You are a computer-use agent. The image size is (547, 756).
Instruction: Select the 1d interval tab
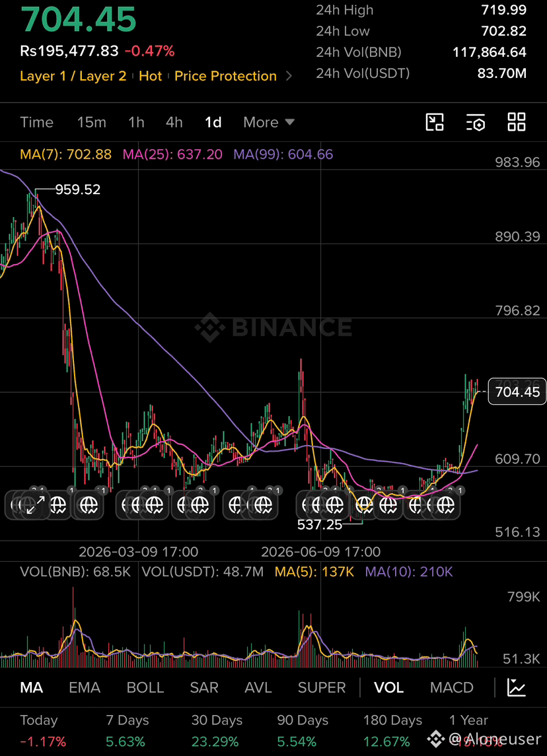pyautogui.click(x=213, y=122)
